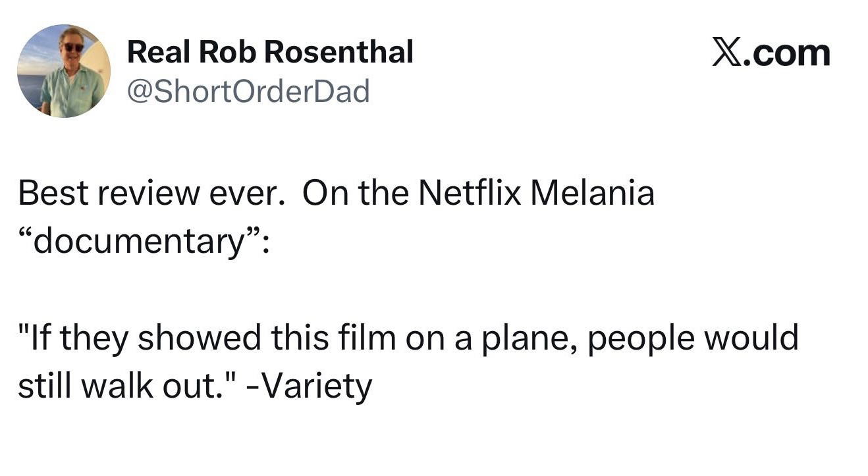Click the X logo in the top-right
This screenshot has height=476, width=868.
click(x=727, y=53)
